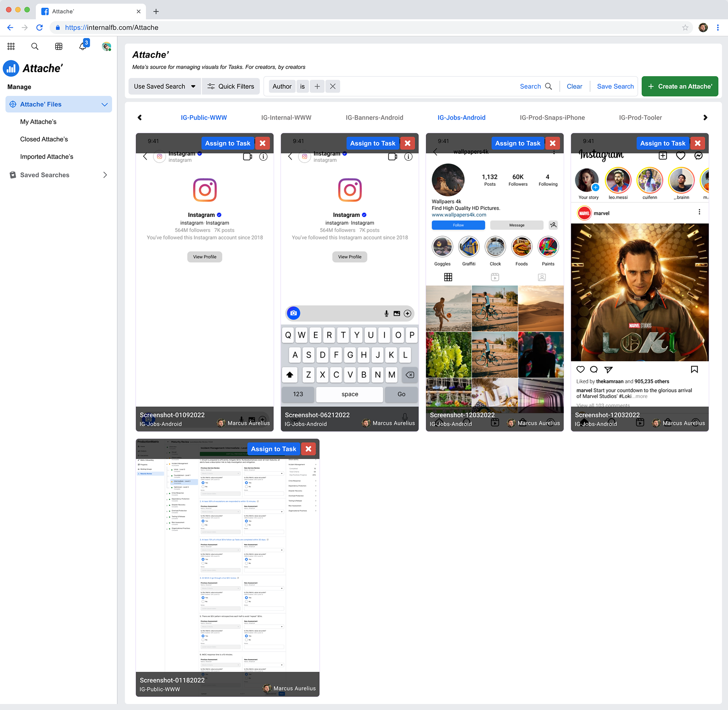Viewport: 728px width, 710px height.
Task: Expand the Saved Searches section
Action: (x=105, y=175)
